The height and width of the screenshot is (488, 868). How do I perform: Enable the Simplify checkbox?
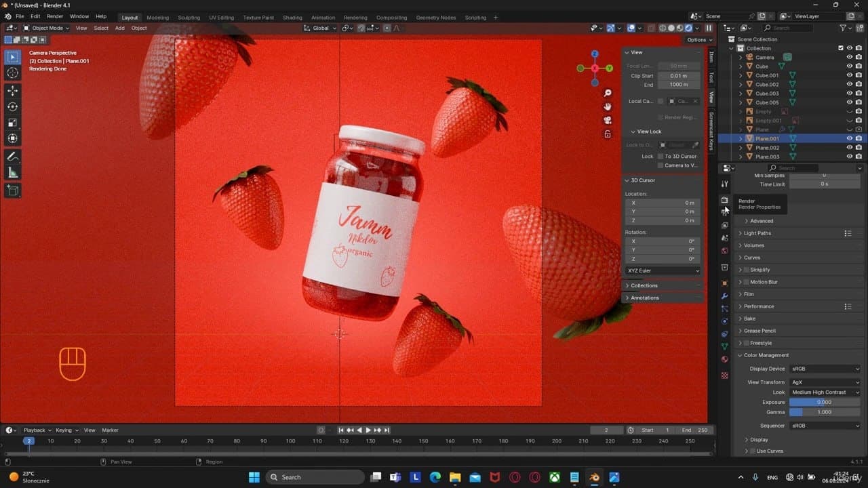746,270
